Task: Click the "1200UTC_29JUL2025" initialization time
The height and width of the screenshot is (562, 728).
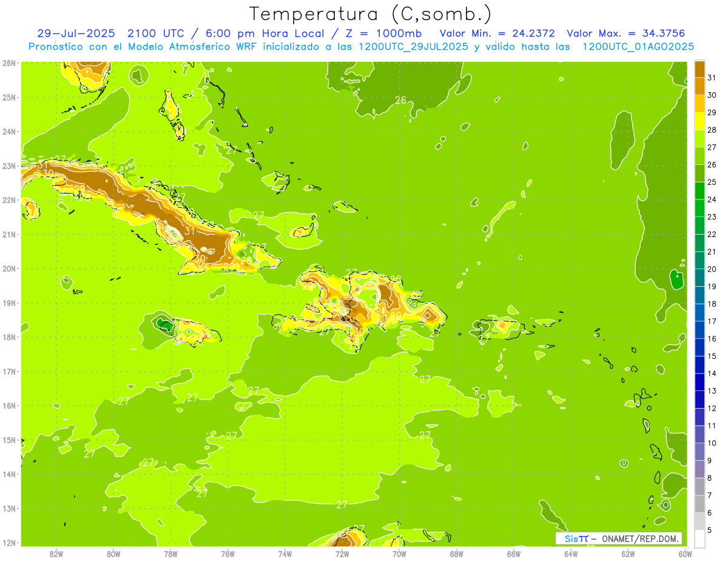Action: tap(414, 46)
